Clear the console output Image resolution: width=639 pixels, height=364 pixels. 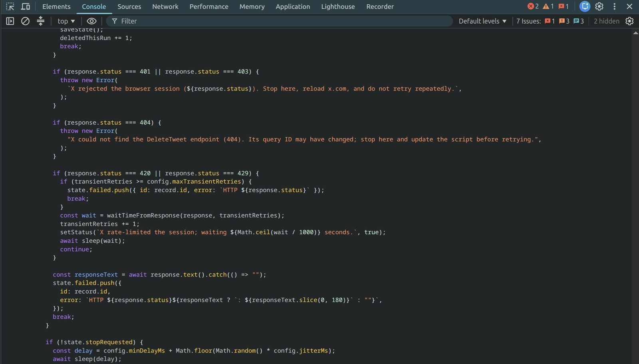pos(25,21)
